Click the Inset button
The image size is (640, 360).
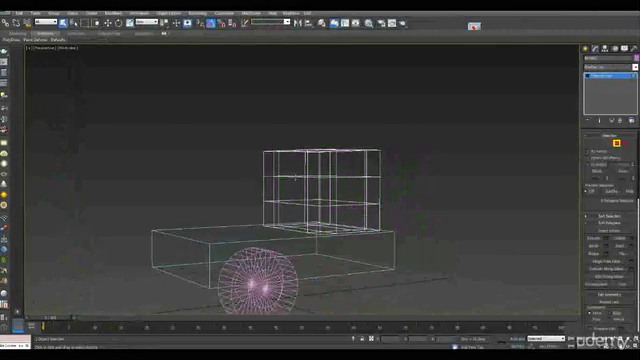[x=620, y=246]
